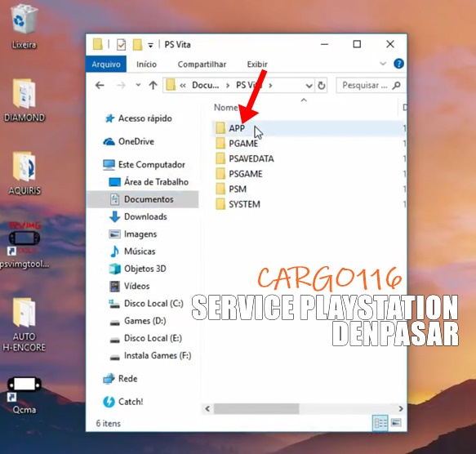Click the Properties checkmark icon in the title bar

tap(121, 45)
